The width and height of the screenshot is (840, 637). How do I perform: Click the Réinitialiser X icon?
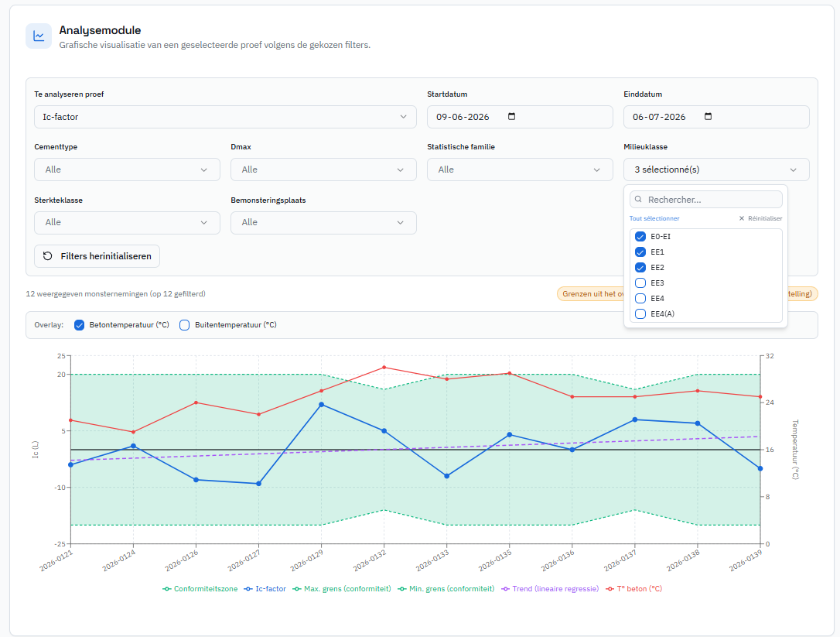pyautogui.click(x=742, y=218)
